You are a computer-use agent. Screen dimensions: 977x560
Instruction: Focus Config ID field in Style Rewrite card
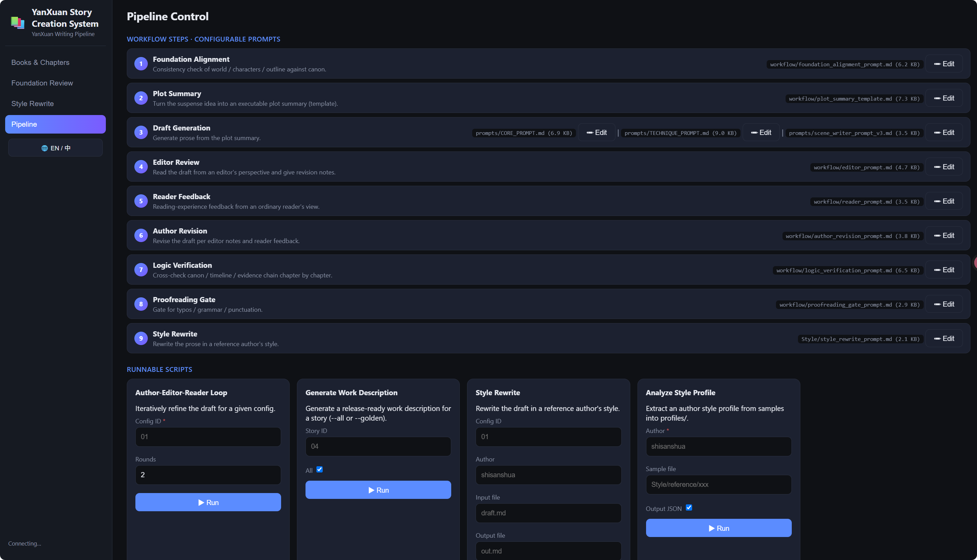click(x=548, y=437)
